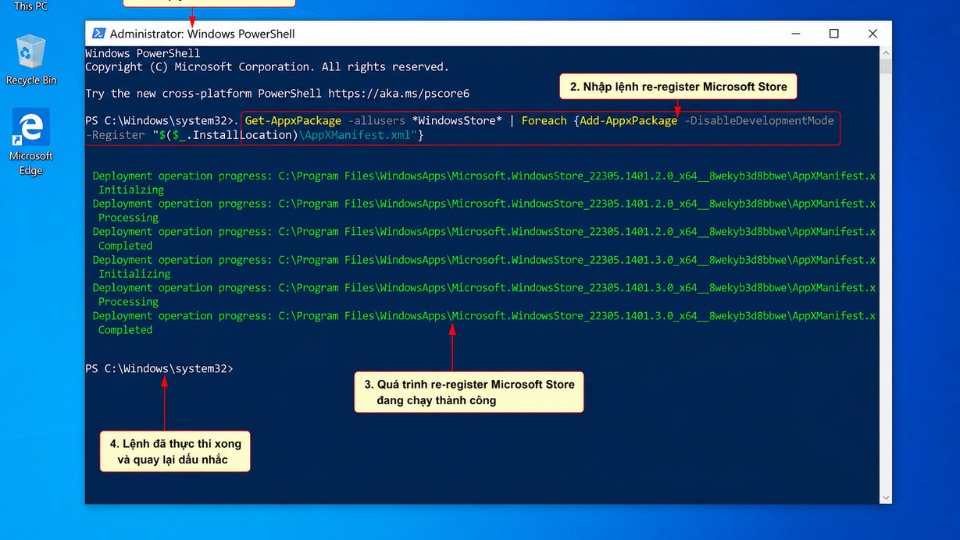Click the '-Register' parameter text

coord(115,135)
